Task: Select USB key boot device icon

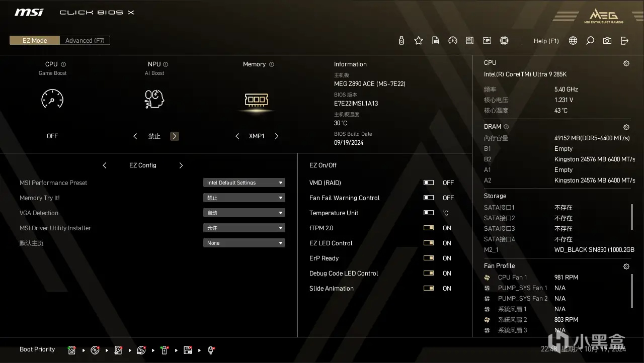Action: pyautogui.click(x=165, y=350)
